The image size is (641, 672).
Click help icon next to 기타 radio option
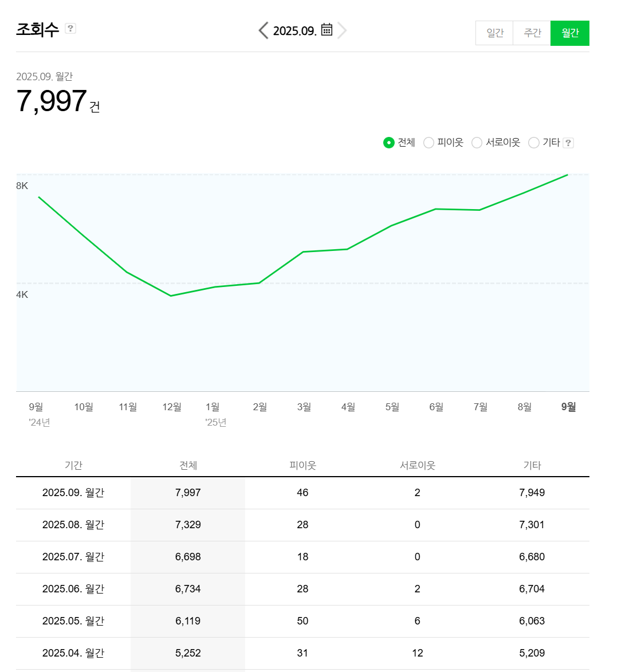coord(568,143)
